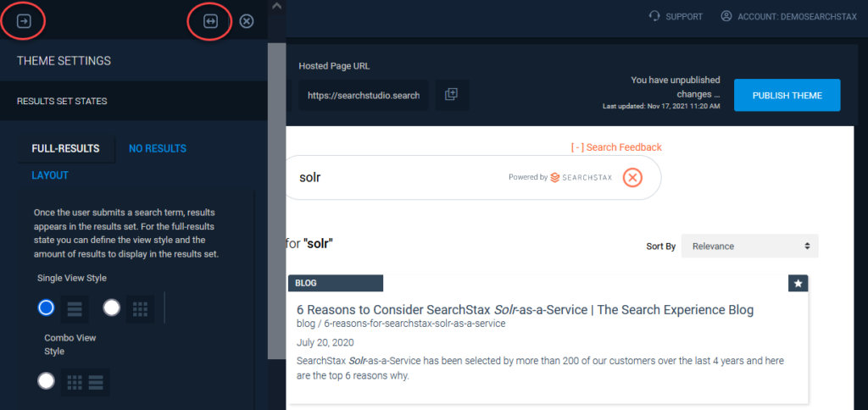Click the BLOG category tag
The height and width of the screenshot is (410, 868).
click(x=336, y=283)
